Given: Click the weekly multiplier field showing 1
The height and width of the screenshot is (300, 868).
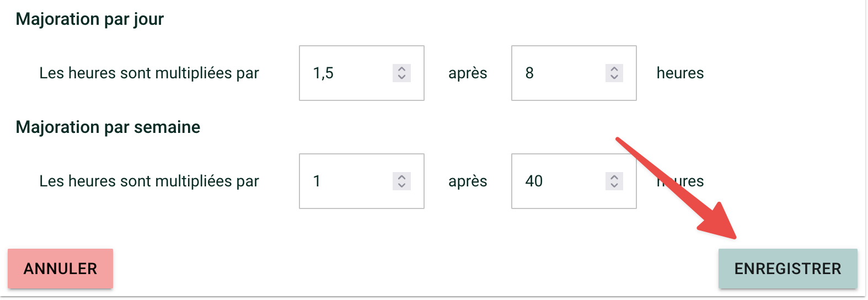Looking at the screenshot, I should click(x=347, y=181).
